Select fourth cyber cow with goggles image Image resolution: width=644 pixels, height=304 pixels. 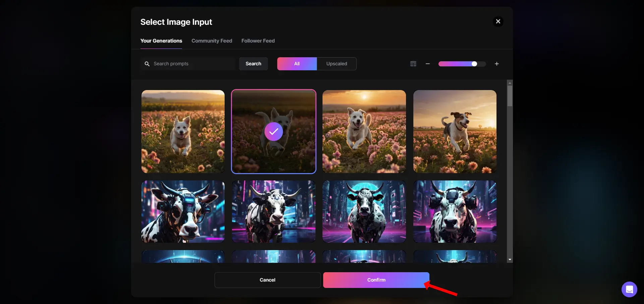click(x=455, y=212)
